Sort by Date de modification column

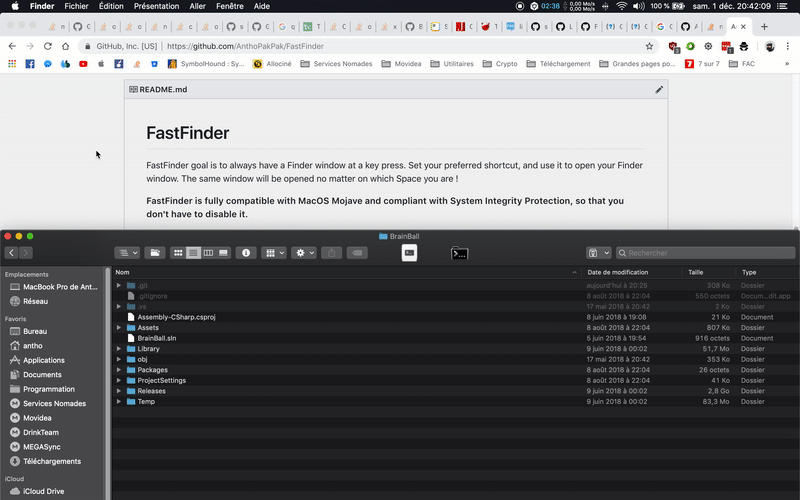632,272
